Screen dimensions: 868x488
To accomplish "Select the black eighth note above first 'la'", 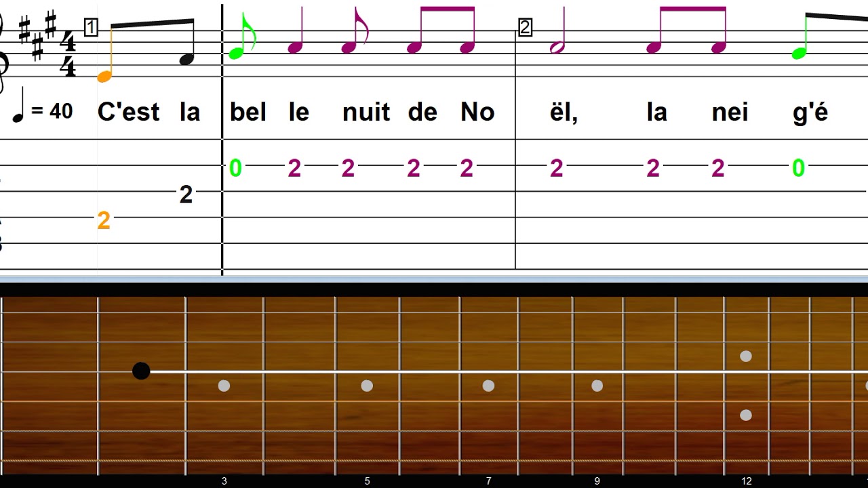I will pyautogui.click(x=186, y=60).
